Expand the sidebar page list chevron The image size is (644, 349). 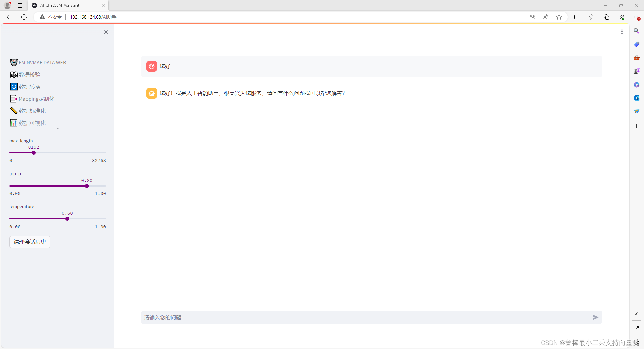[58, 128]
